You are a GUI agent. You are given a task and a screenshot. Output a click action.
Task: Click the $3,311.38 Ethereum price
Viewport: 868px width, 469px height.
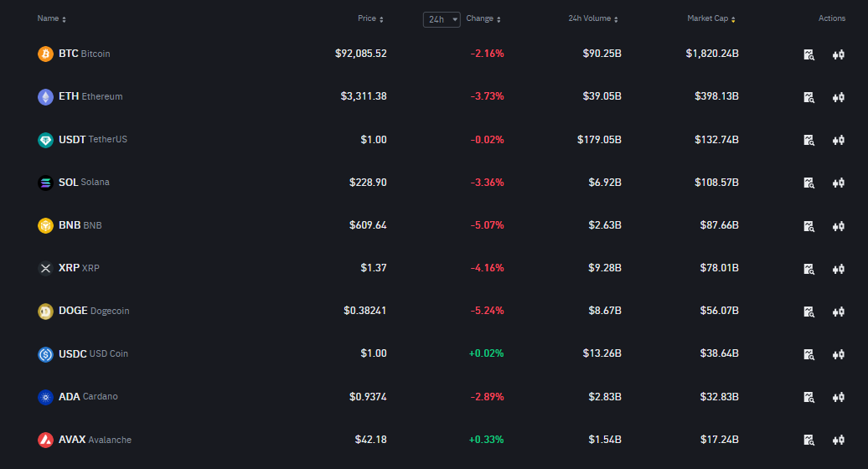pyautogui.click(x=364, y=96)
